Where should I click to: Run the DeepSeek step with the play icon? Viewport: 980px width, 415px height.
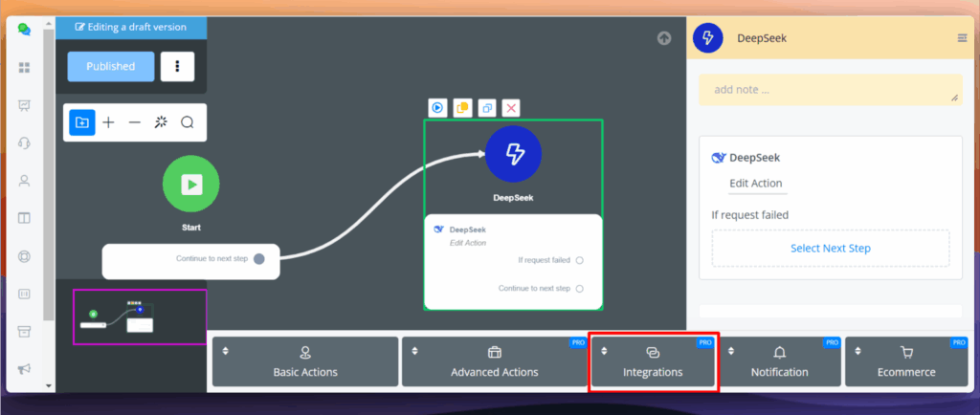(x=437, y=108)
